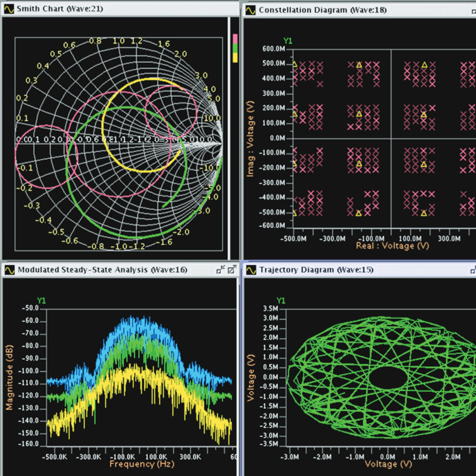Select the Y1 label in Modulated Steady-State Analysis

41,301
